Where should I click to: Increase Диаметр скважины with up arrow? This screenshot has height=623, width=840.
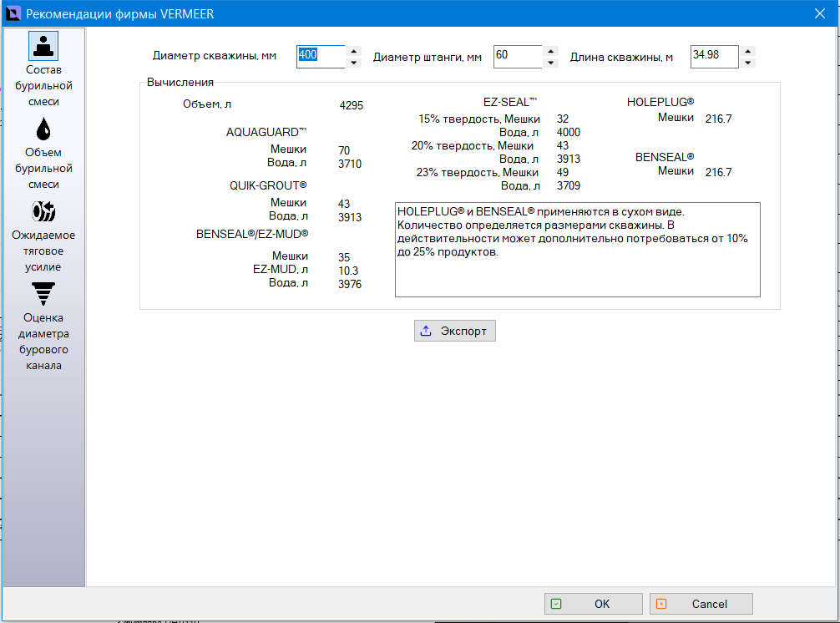click(x=353, y=52)
